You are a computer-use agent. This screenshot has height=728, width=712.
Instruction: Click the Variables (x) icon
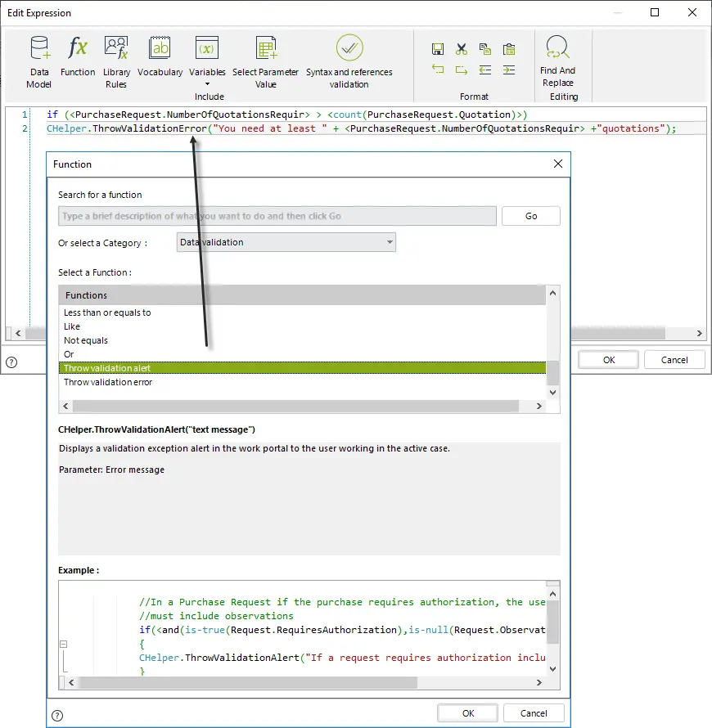207,47
